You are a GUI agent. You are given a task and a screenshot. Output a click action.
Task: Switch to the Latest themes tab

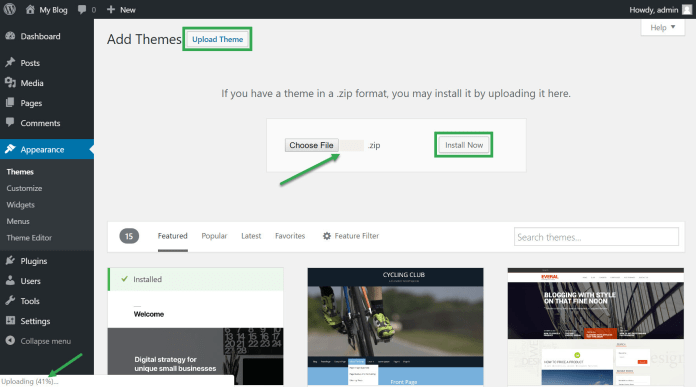251,236
